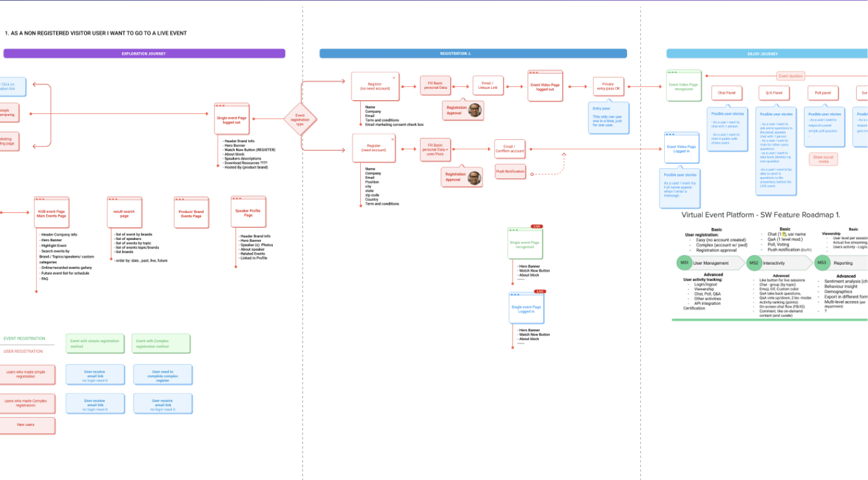
Task: Click the Private entry pass OK node
Action: [x=608, y=86]
